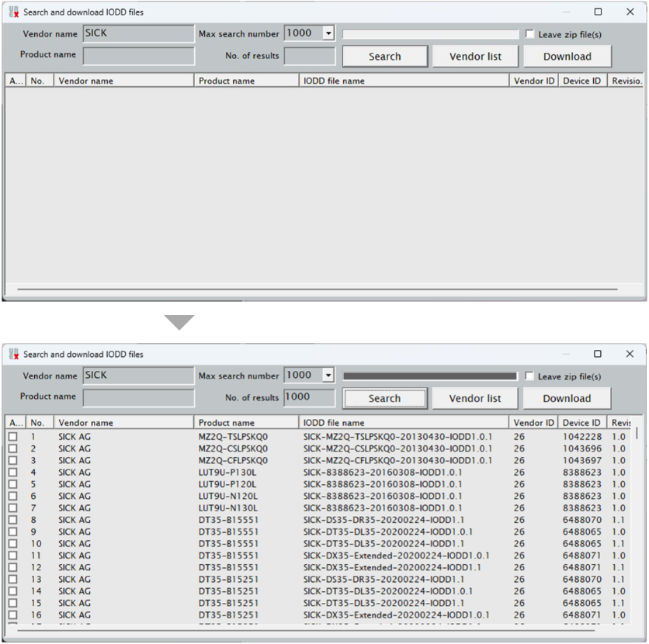Click No. column header in upper window
Image resolution: width=649 pixels, height=644 pixels.
(40, 81)
